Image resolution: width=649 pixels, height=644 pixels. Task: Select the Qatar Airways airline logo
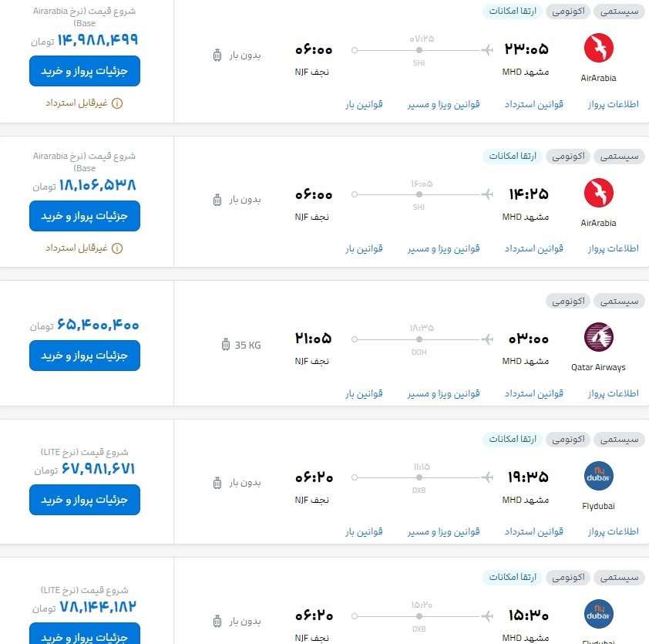598,337
